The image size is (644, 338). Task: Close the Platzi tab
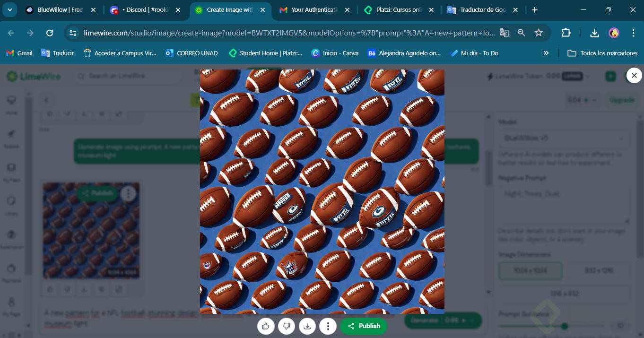tap(431, 9)
